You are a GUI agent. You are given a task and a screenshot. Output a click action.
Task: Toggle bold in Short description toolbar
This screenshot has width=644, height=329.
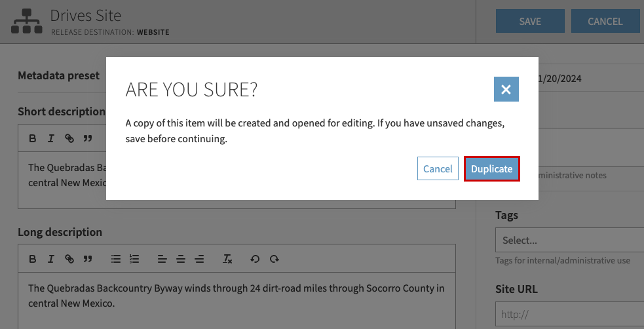[x=33, y=138]
